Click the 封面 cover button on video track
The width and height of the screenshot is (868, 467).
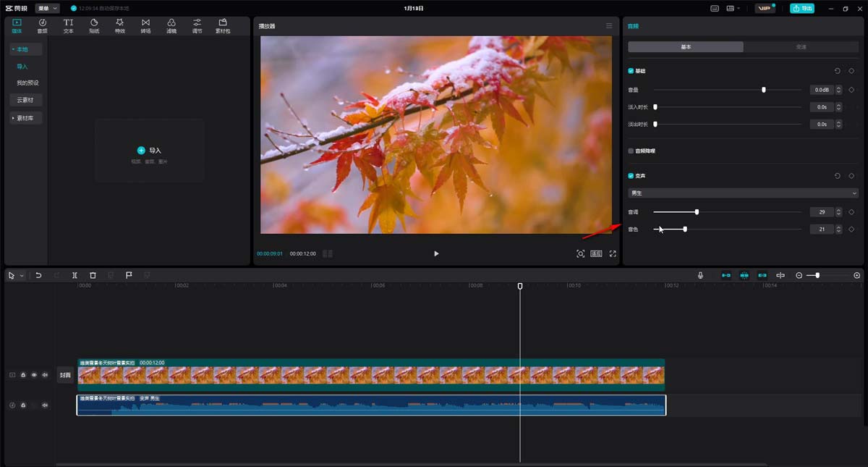point(65,375)
